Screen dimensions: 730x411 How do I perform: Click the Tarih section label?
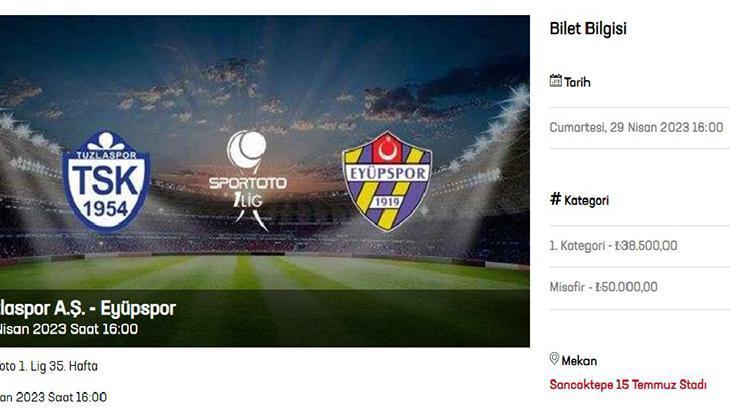tap(577, 82)
